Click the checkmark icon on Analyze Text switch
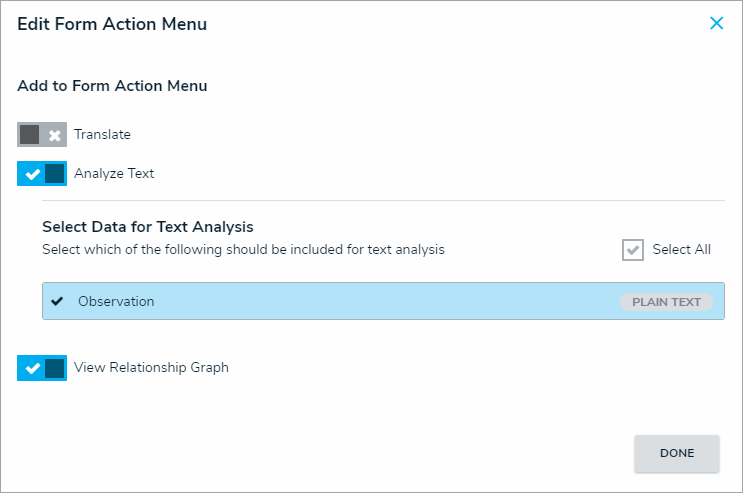This screenshot has width=743, height=493. pos(32,174)
